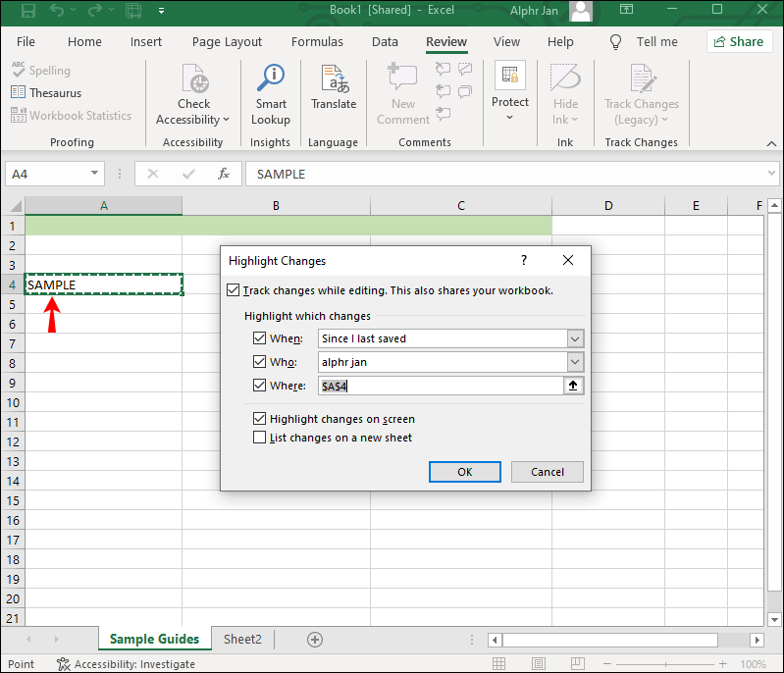Click the Save icon in the title bar
Image resolution: width=784 pixels, height=673 pixels.
tap(28, 10)
